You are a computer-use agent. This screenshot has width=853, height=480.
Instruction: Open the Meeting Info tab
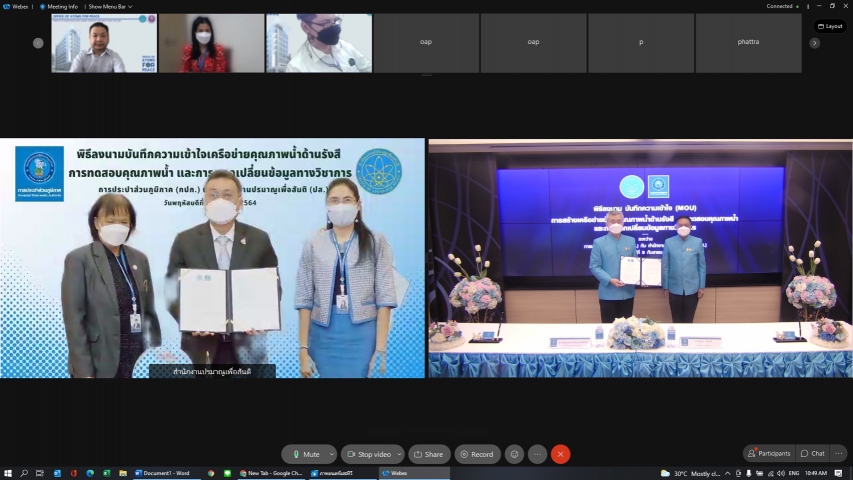tap(59, 6)
